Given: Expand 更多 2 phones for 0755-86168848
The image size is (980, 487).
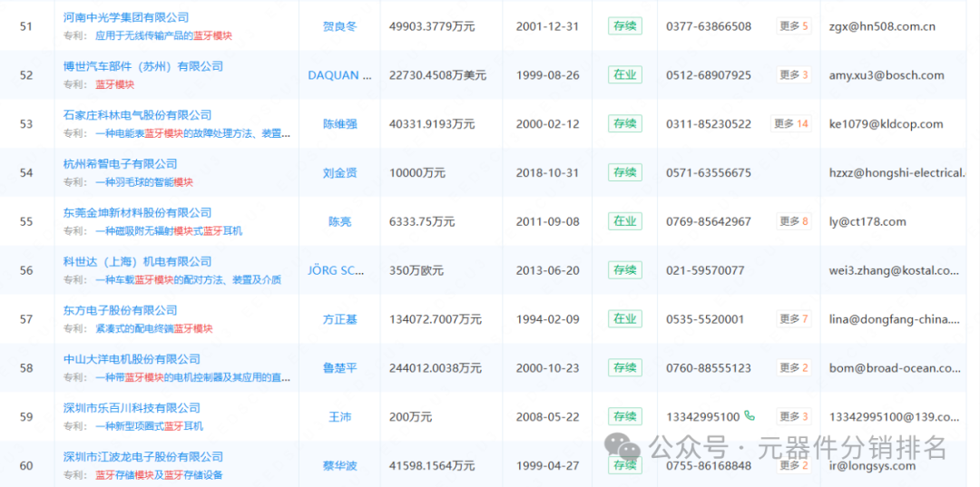Looking at the screenshot, I should [x=794, y=465].
